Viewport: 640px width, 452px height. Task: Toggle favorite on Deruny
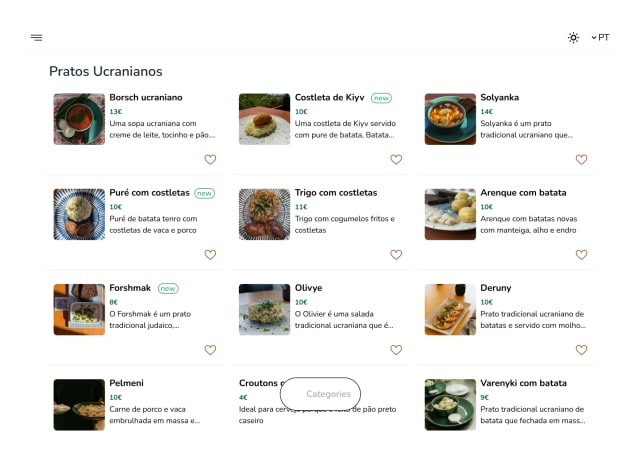(581, 350)
